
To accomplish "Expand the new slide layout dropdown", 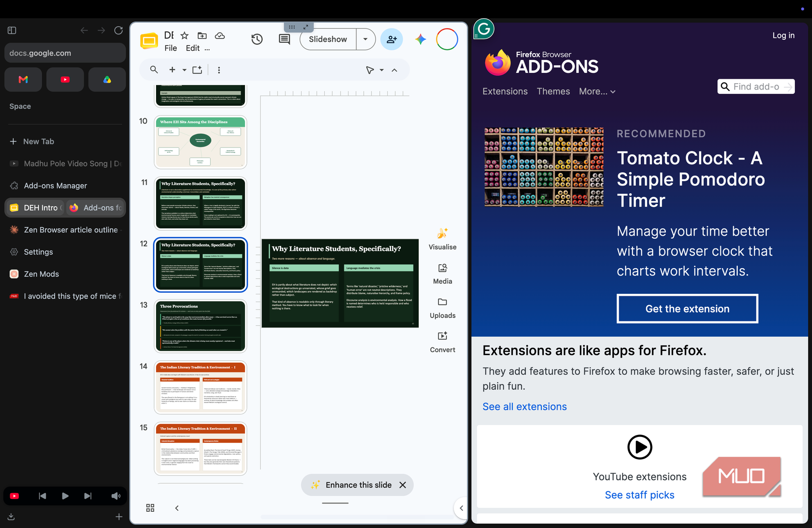I will point(185,70).
